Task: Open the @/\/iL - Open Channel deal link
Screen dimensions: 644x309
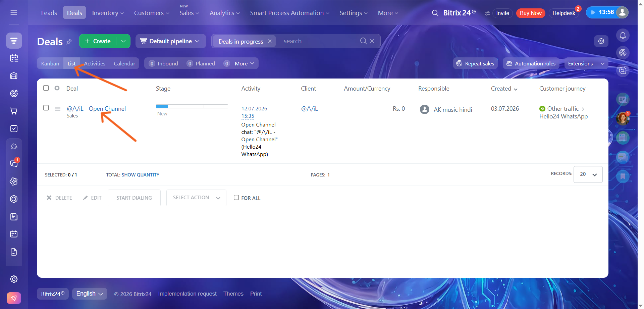Action: coord(96,109)
